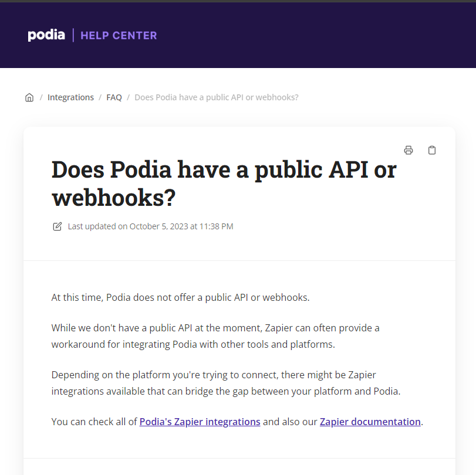The image size is (476, 475).
Task: Click the paragraph starting "Depending on the platform"
Action: pos(226,383)
